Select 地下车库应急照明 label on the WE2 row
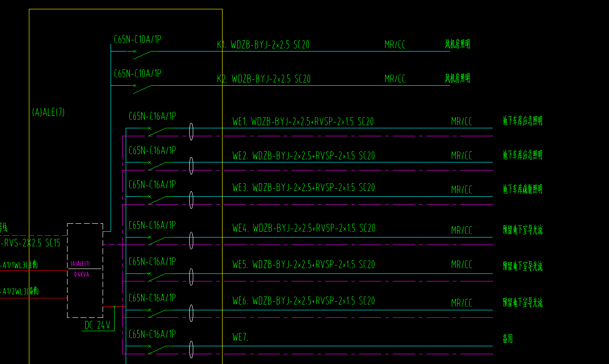 [x=522, y=155]
